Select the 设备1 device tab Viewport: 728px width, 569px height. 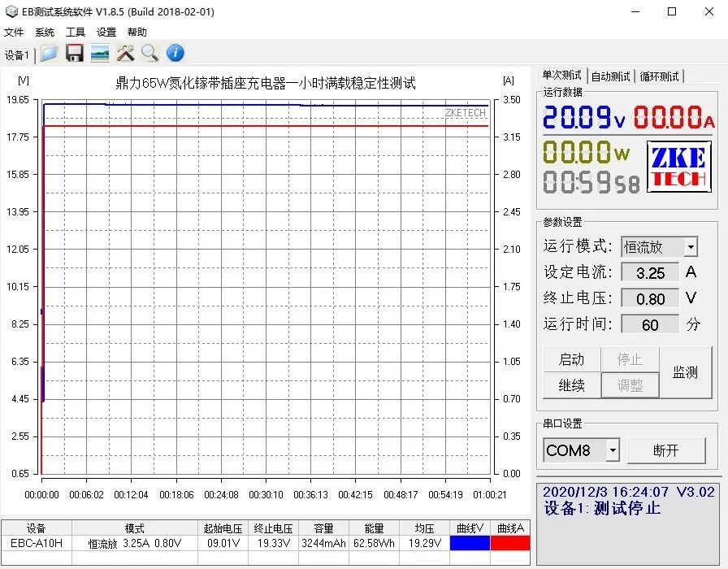[17, 55]
